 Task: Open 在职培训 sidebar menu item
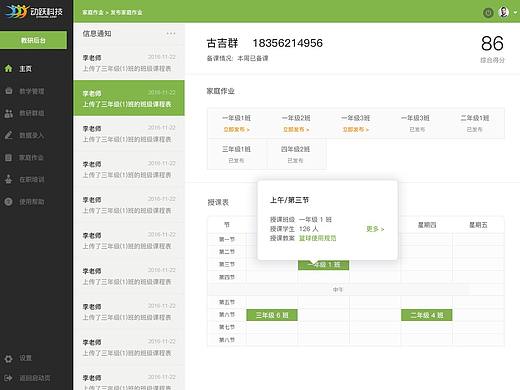pyautogui.click(x=32, y=180)
